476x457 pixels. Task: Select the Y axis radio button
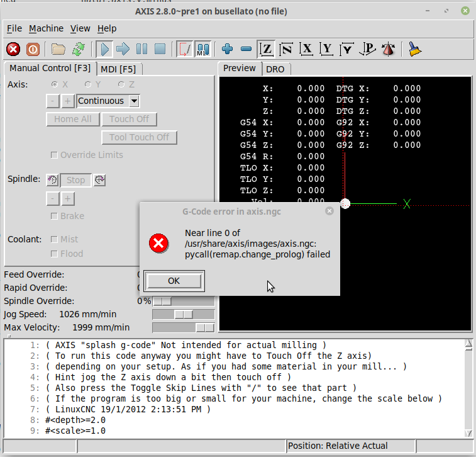pos(88,84)
